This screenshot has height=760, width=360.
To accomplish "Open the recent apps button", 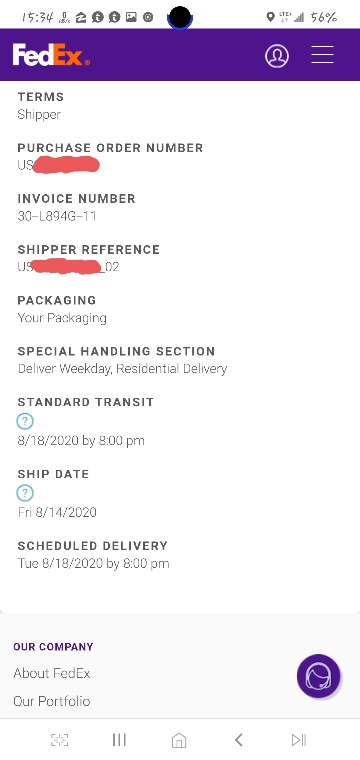I will [119, 740].
